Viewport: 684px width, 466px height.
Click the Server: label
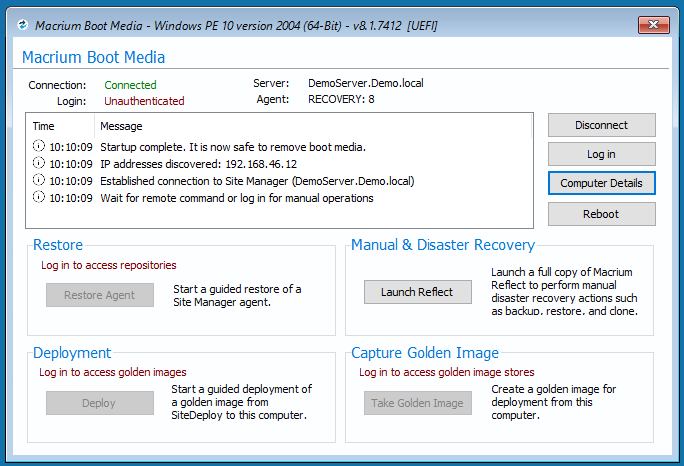point(271,83)
